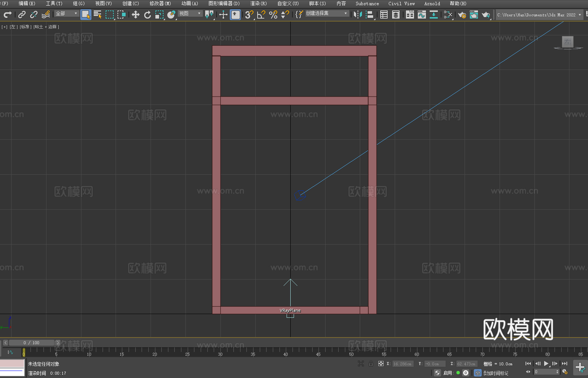Toggle Keyboard Shortcut Override button
This screenshot has width=588, height=378.
click(235, 14)
